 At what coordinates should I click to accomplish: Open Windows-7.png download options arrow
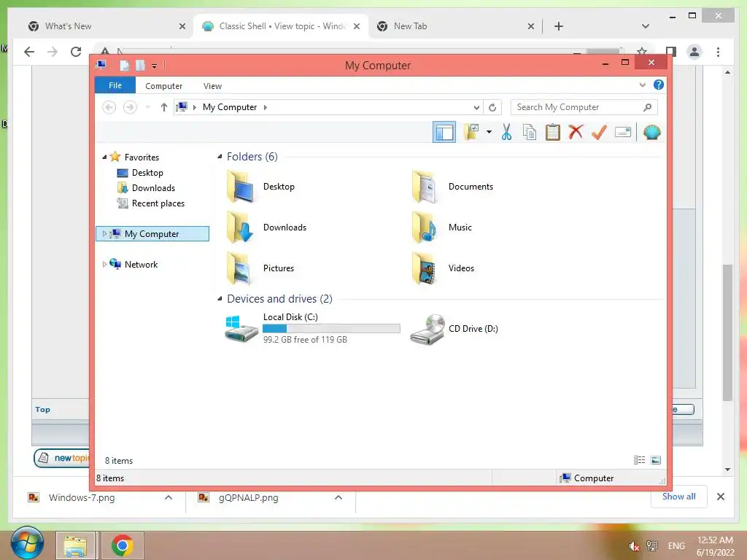pos(169,497)
